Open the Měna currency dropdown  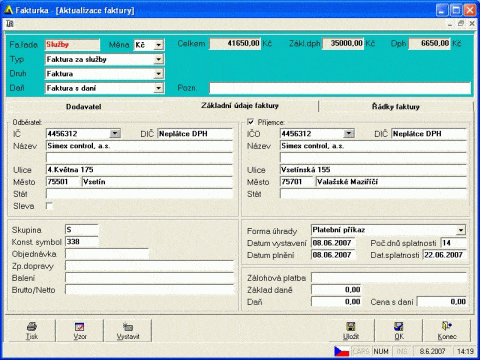[x=159, y=45]
